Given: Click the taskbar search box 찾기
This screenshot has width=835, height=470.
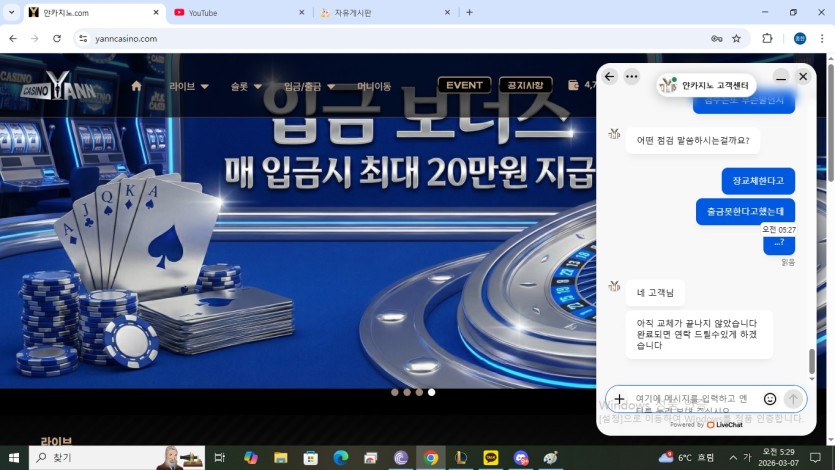Looking at the screenshot, I should 117,458.
